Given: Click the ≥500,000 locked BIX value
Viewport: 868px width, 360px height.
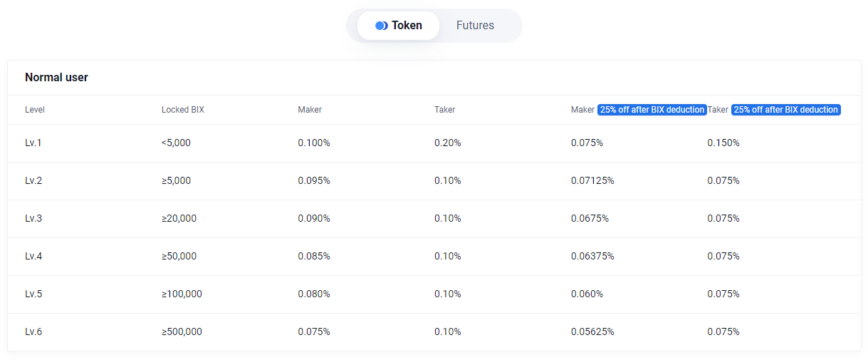Looking at the screenshot, I should (182, 331).
